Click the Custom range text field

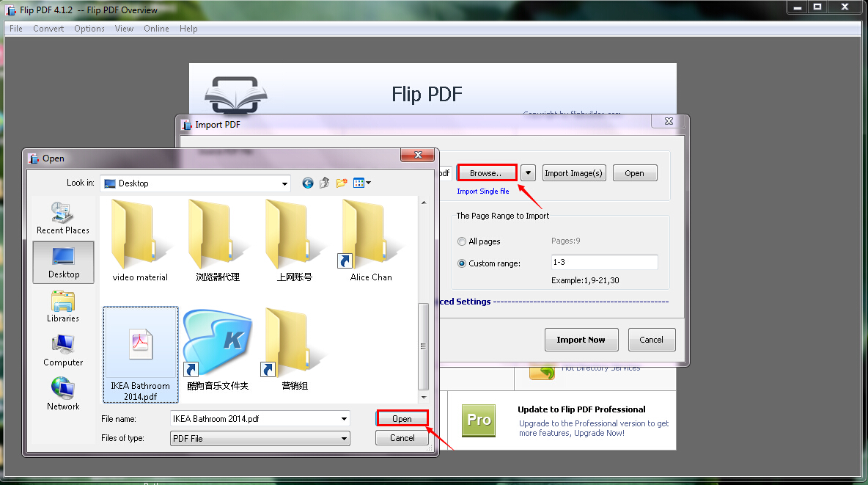coord(604,262)
